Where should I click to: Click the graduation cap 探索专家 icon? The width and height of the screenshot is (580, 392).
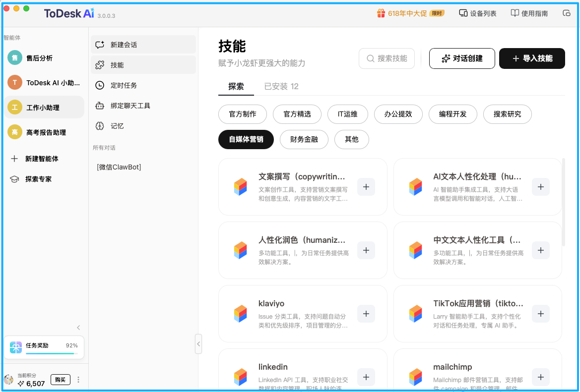pyautogui.click(x=14, y=179)
